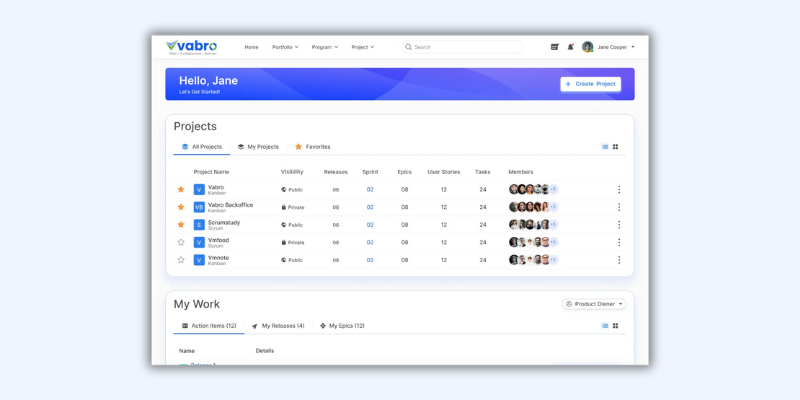Unfavorite the Scrumstudy project star

tap(181, 224)
